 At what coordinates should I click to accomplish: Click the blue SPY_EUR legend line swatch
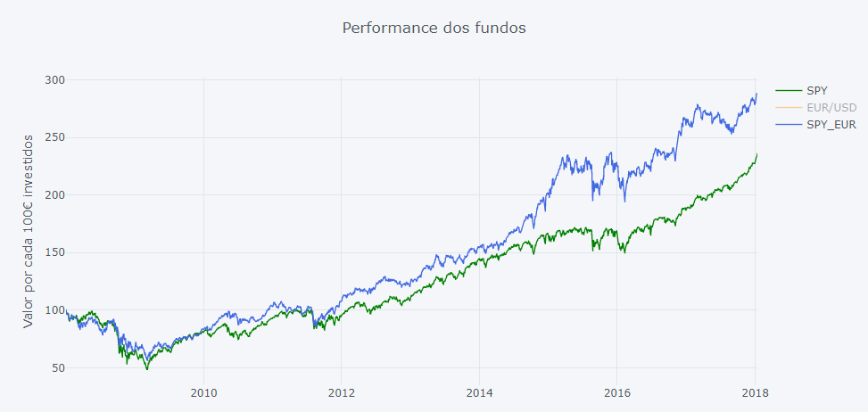click(x=789, y=125)
